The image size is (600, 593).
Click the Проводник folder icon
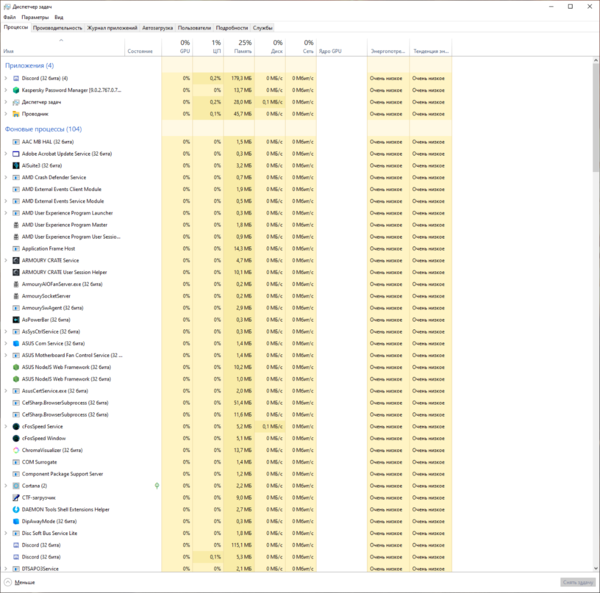coord(16,114)
